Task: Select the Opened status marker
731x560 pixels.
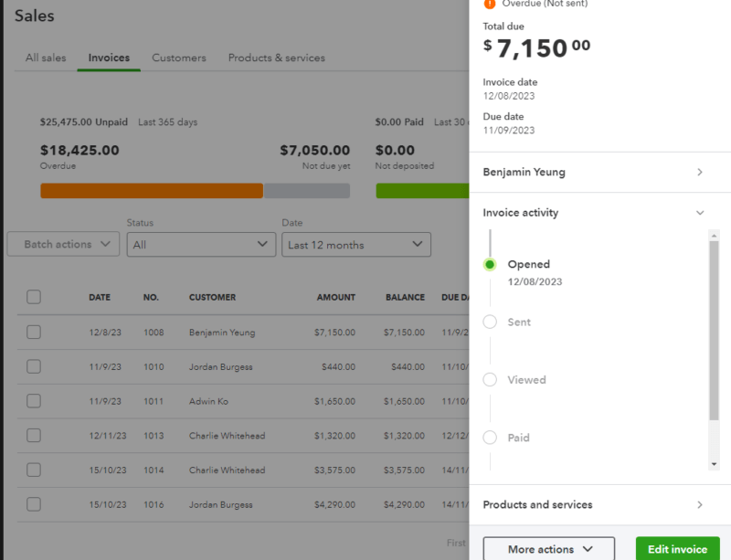Action: [x=492, y=264]
